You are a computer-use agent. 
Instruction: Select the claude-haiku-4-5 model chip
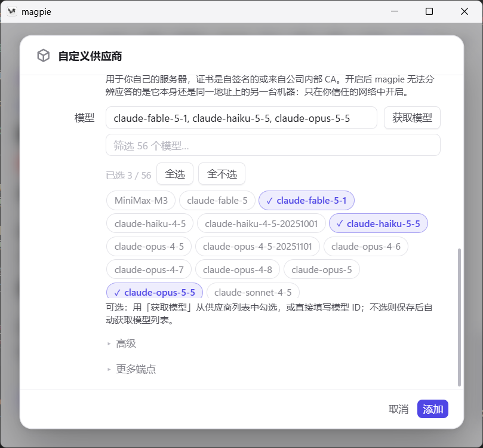pyautogui.click(x=150, y=223)
